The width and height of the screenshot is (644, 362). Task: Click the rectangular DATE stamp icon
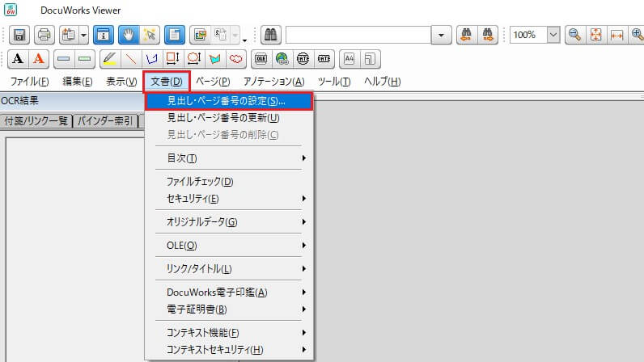(x=324, y=59)
